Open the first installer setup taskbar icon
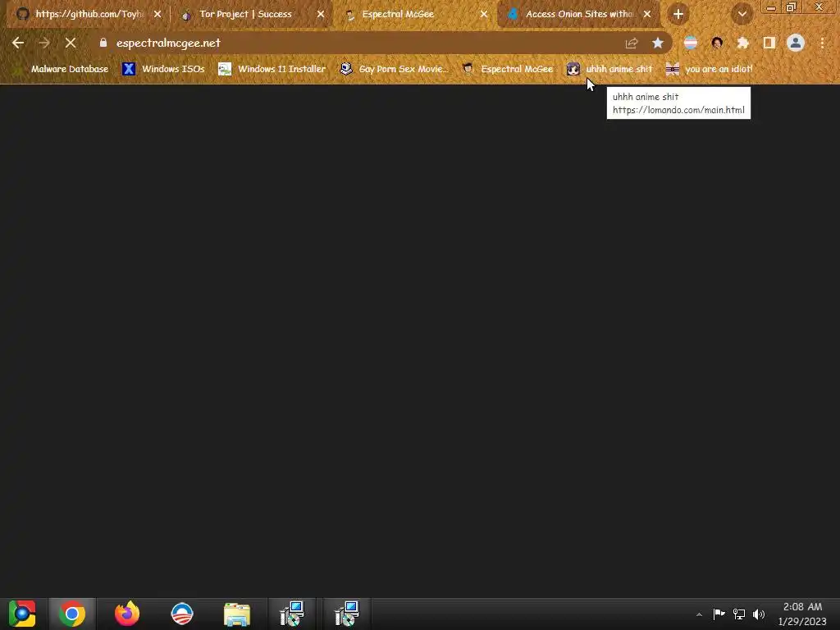The height and width of the screenshot is (630, 840). point(292,614)
